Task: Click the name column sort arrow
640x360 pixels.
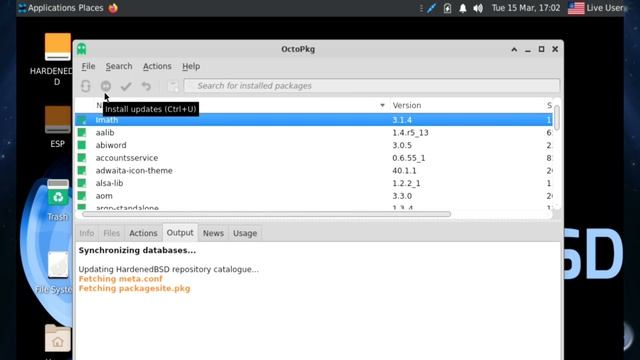Action: coord(382,105)
